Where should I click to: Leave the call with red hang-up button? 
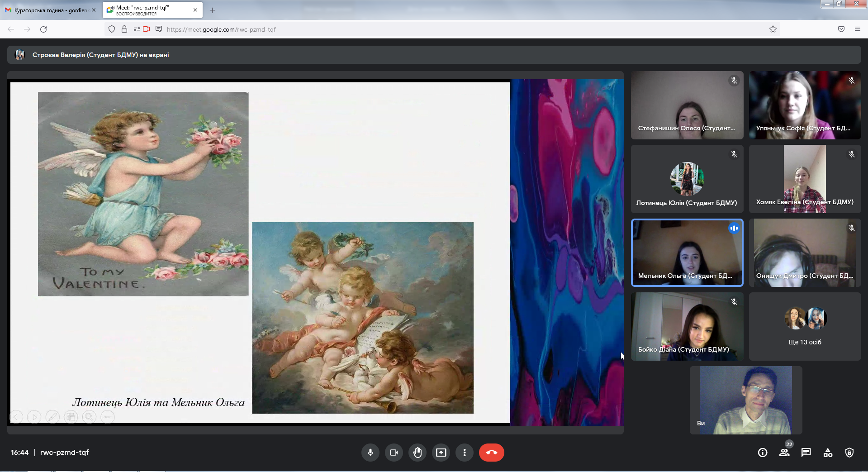[492, 453]
